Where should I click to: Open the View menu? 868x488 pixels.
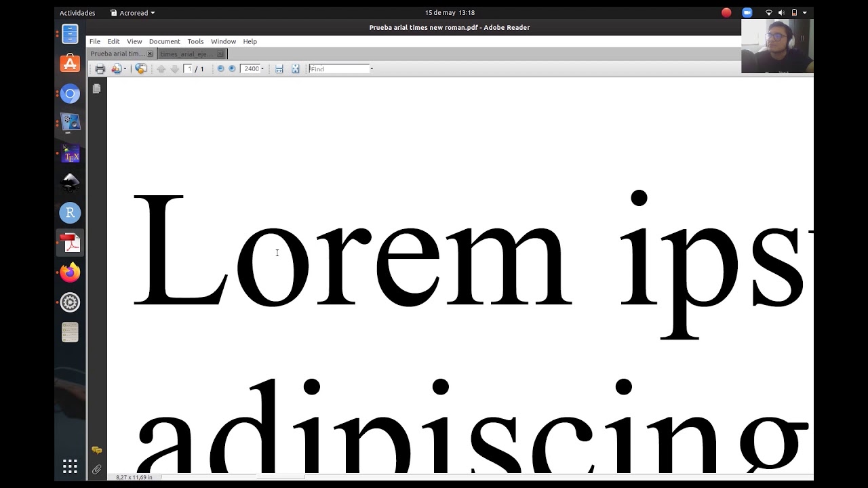(134, 41)
